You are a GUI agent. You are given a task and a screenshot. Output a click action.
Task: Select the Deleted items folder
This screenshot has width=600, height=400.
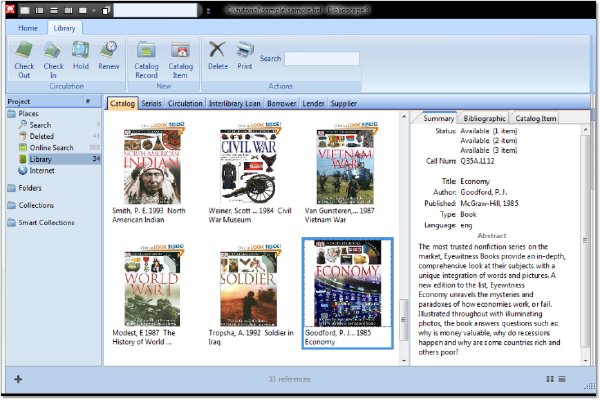(x=37, y=136)
